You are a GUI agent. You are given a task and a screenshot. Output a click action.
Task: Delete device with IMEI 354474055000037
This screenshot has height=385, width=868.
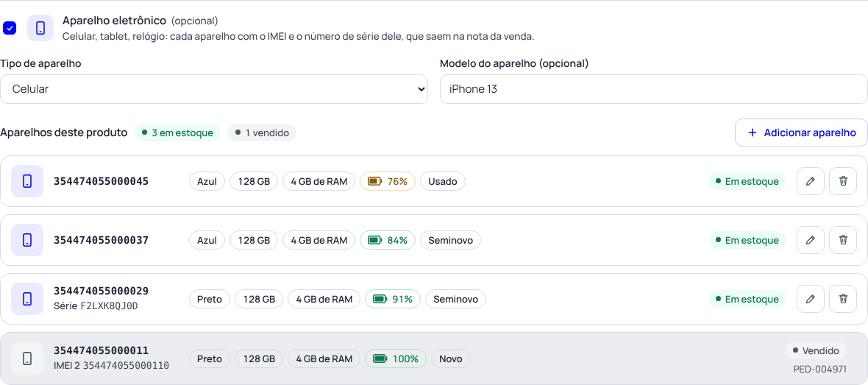click(843, 240)
